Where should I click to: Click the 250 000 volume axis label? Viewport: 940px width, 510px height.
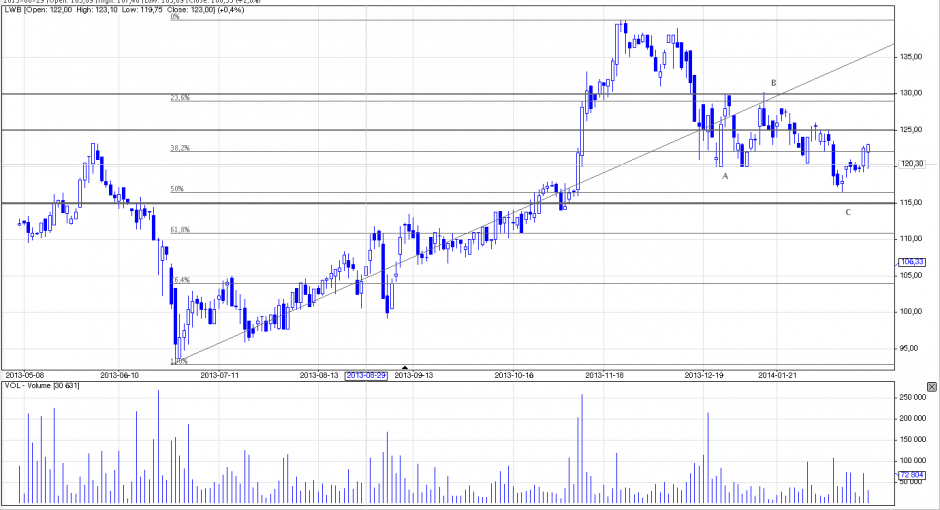pyautogui.click(x=910, y=397)
